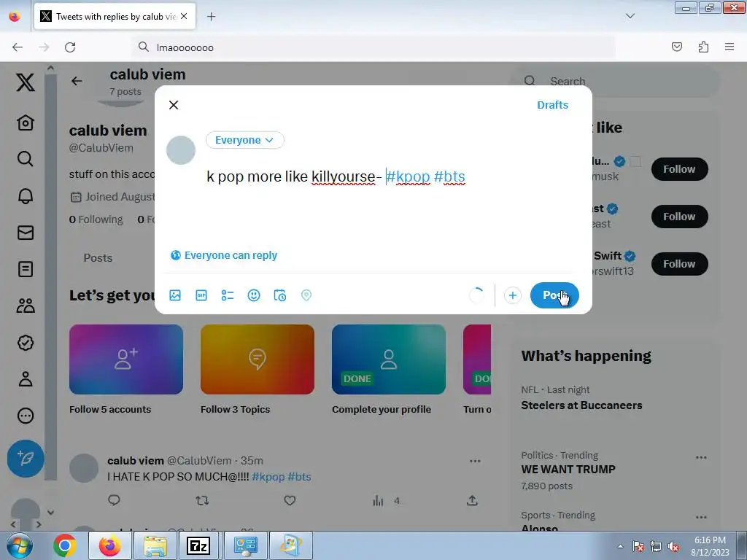Close the Tweets with replies tab
Screen dimensions: 747x560
(184, 16)
